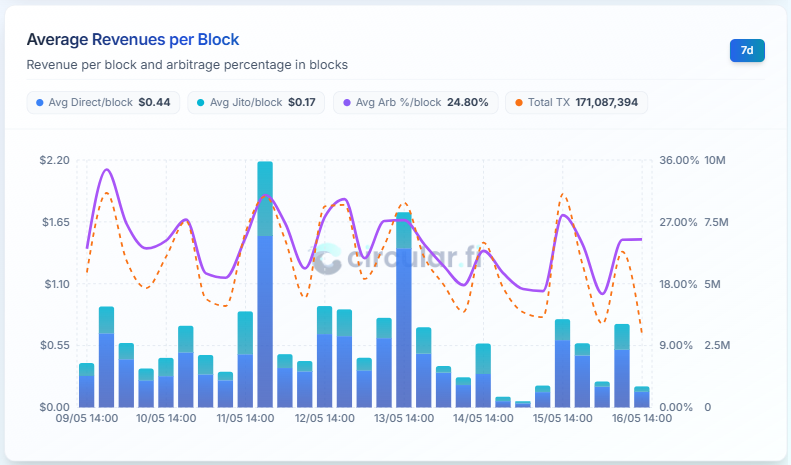
Task: Click the '171,087,394' Total TX value
Action: click(x=606, y=102)
